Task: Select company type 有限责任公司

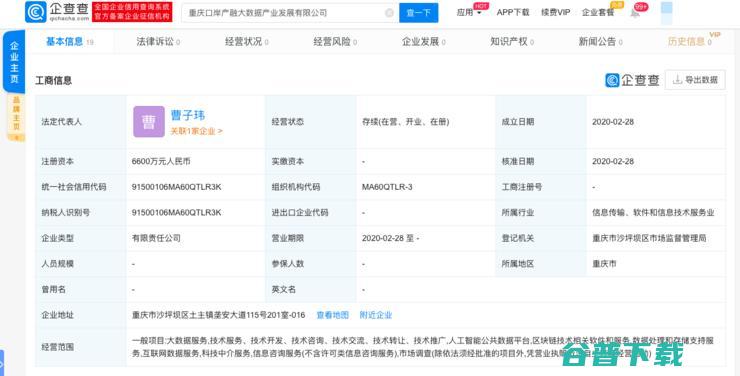Action: point(156,238)
